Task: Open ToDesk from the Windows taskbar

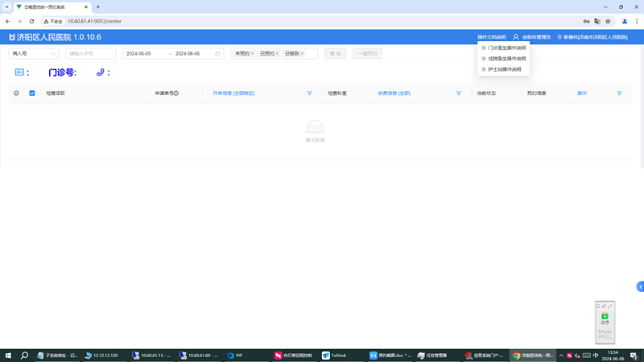Action: point(336,355)
